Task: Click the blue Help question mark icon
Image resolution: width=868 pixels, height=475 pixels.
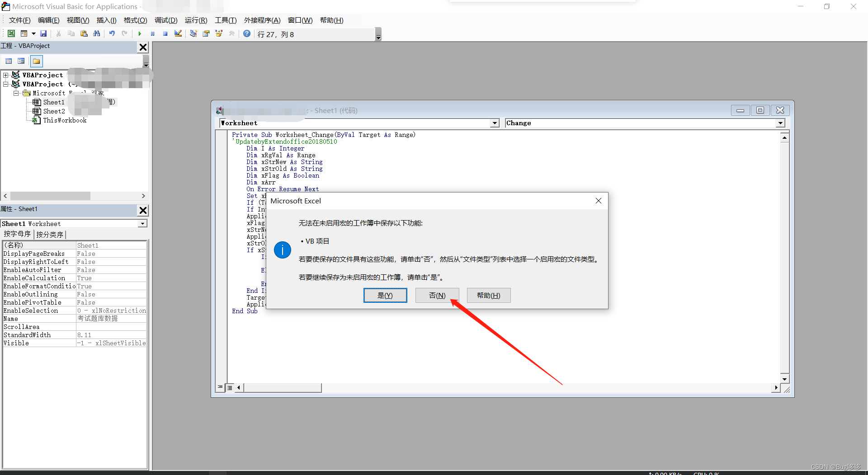Action: 247,34
